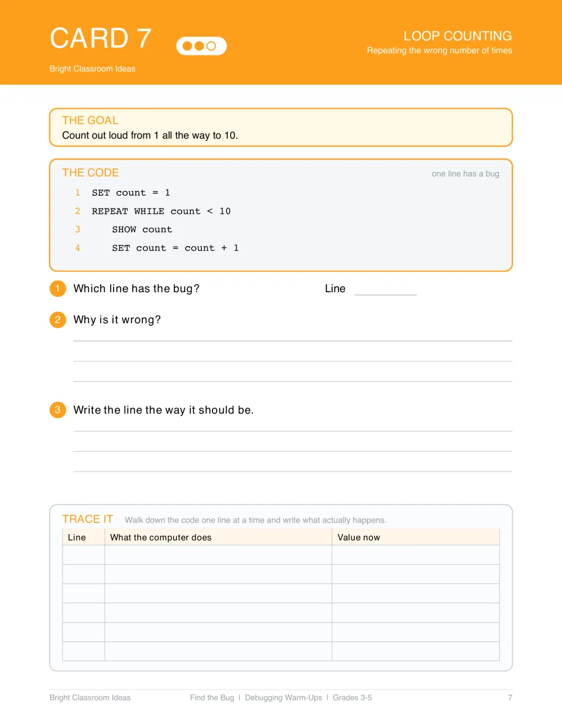
Task: Click footer 'Bright Classroom Ideas' text
Action: click(90, 698)
